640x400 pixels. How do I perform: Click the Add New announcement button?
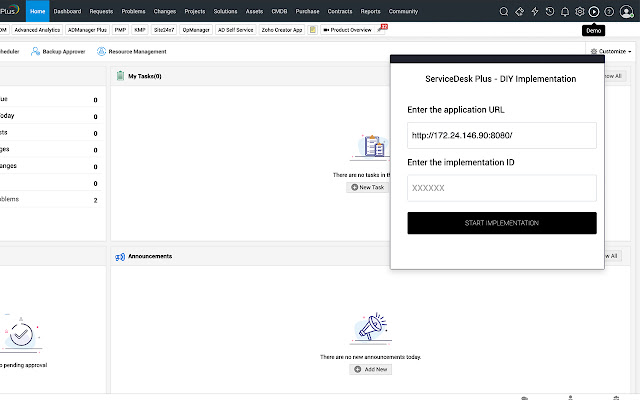[x=371, y=369]
